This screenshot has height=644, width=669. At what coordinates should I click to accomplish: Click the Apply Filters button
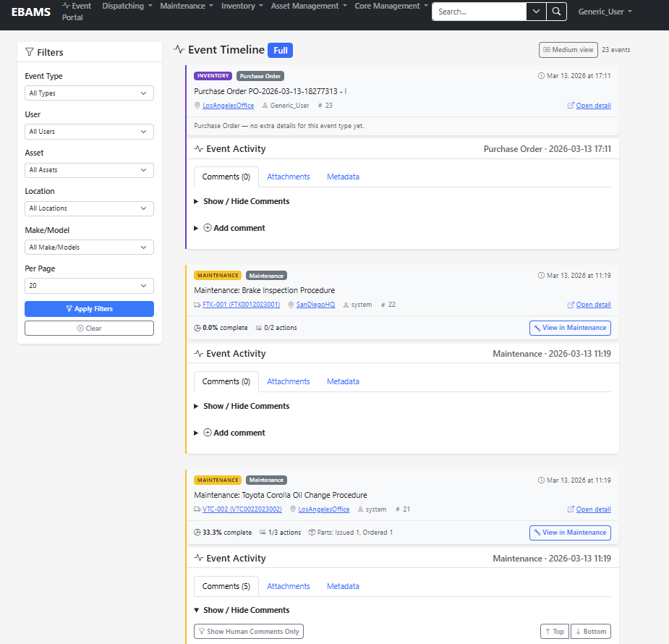pyautogui.click(x=89, y=308)
